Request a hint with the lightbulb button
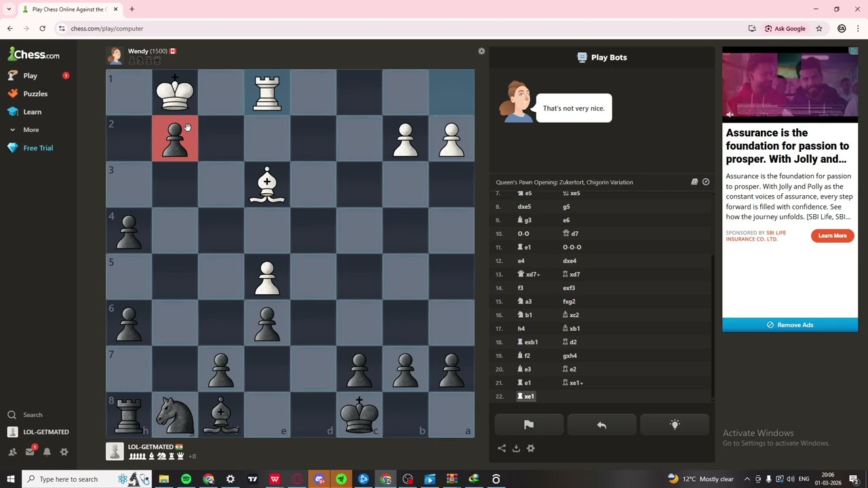 [x=675, y=425]
